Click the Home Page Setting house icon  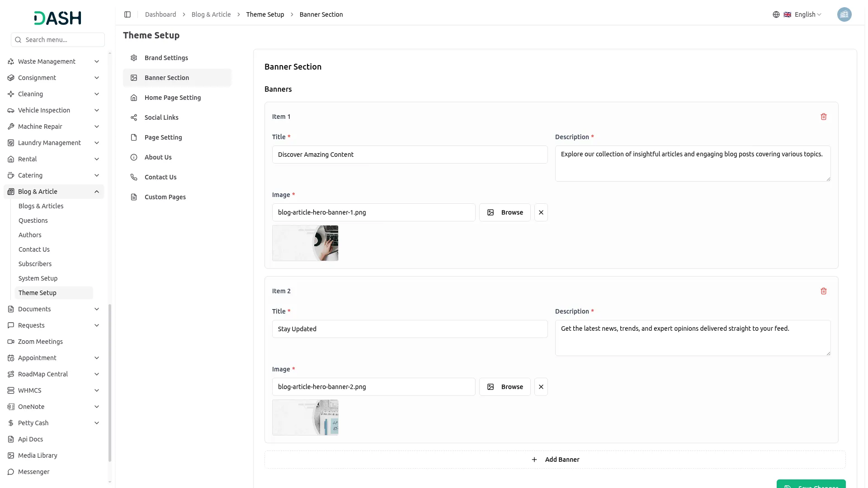click(134, 98)
